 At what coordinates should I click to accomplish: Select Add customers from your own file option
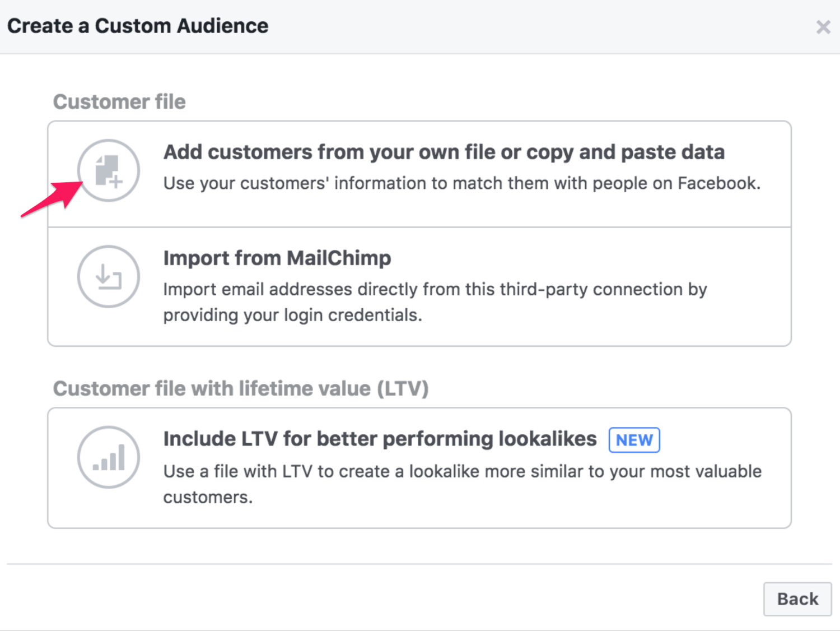tap(419, 174)
